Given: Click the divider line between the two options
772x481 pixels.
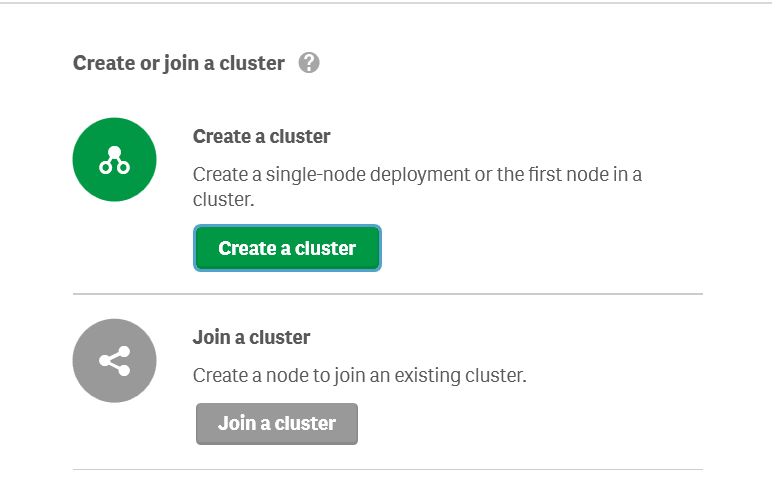Looking at the screenshot, I should (387, 294).
